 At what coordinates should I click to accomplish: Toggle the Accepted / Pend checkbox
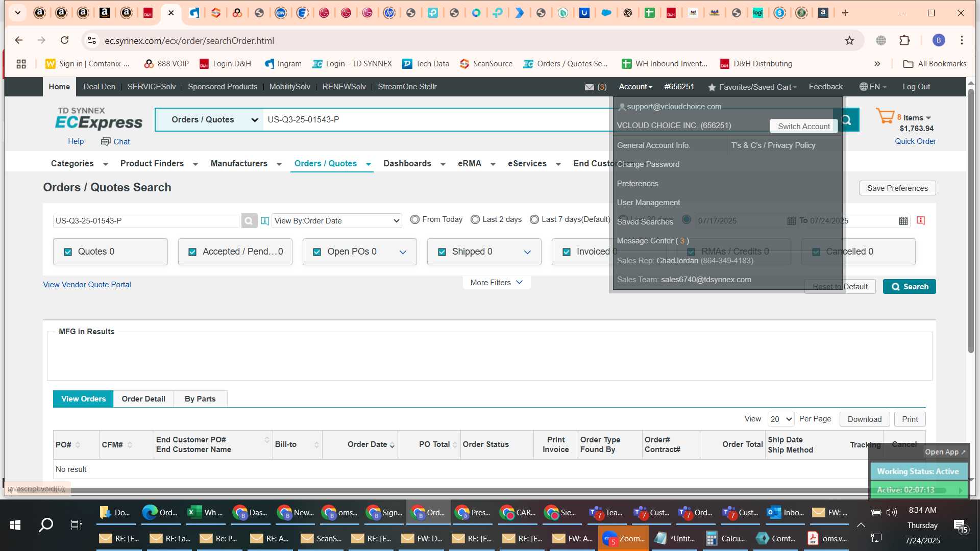[192, 252]
